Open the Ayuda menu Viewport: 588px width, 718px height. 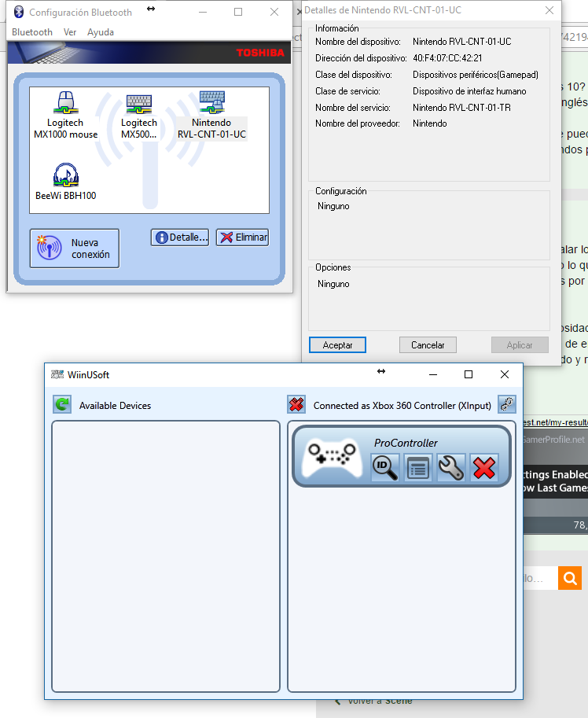(100, 32)
